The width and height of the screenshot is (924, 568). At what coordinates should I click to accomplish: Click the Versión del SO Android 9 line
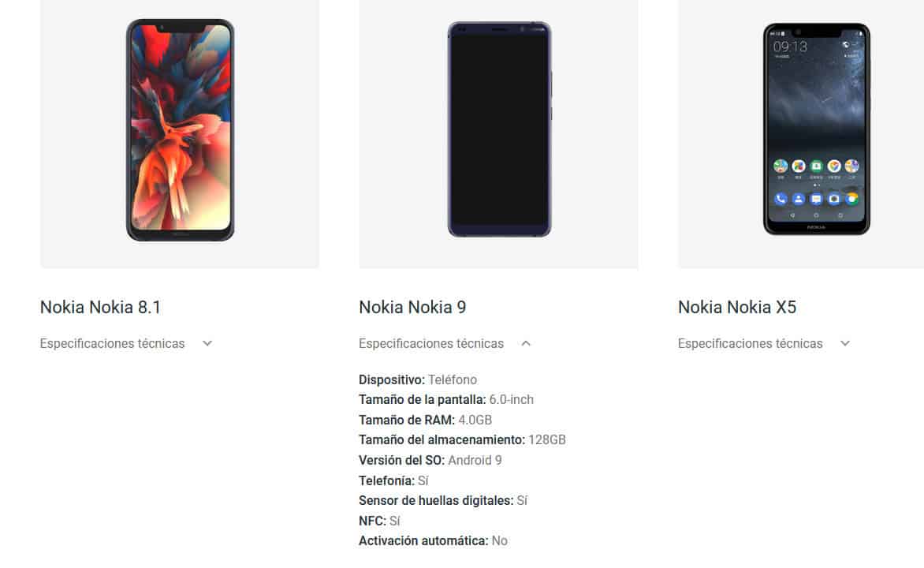click(x=430, y=460)
